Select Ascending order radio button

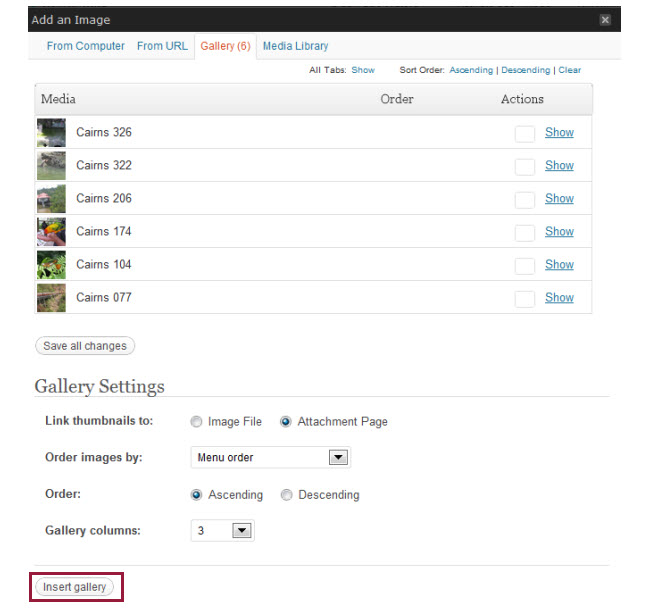196,495
